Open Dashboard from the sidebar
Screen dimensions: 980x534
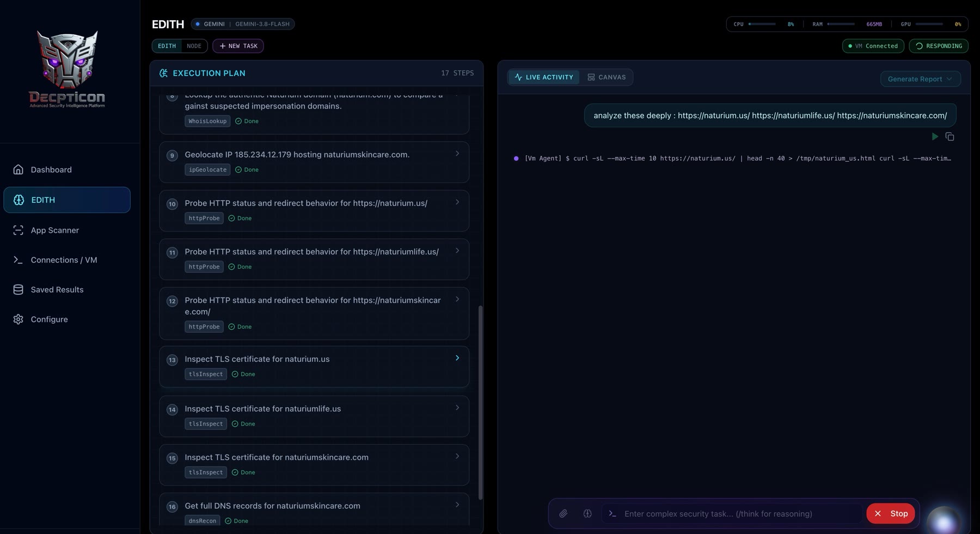click(67, 169)
